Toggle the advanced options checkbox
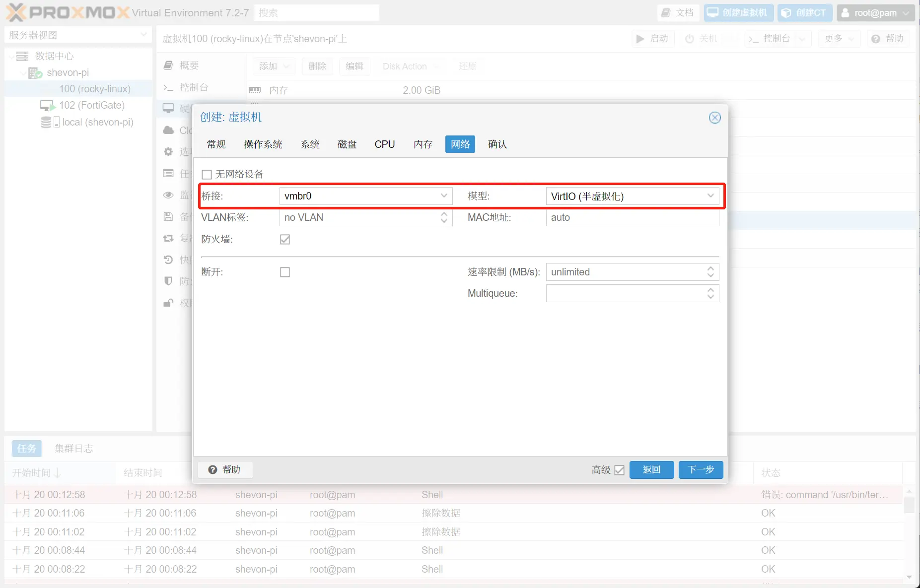The width and height of the screenshot is (920, 588). pos(619,470)
